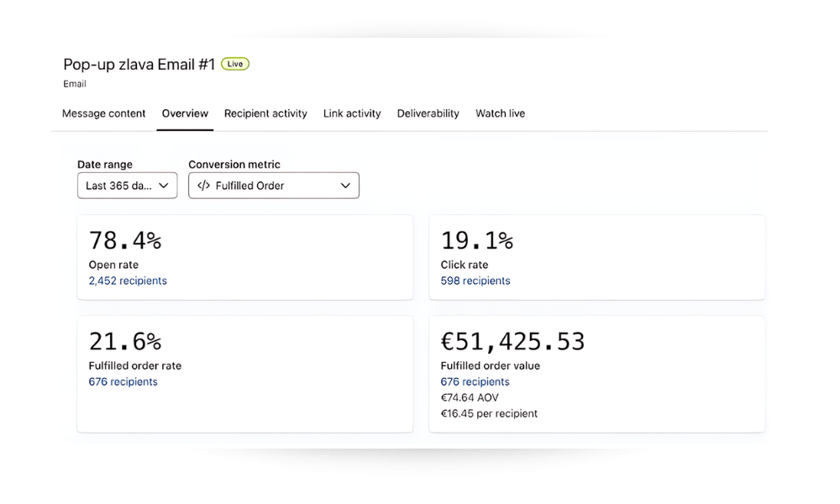The height and width of the screenshot is (504, 840).
Task: Open the Watch live tab
Action: (x=500, y=113)
